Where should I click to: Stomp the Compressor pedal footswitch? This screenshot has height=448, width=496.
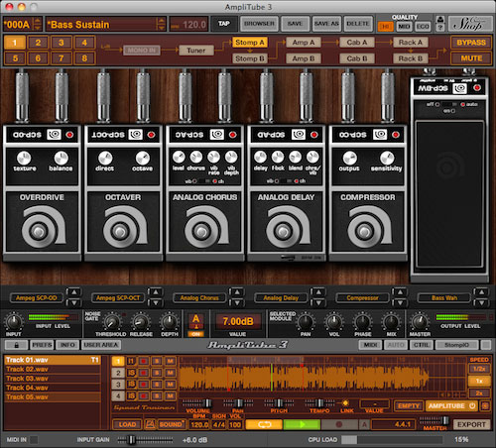click(x=364, y=231)
